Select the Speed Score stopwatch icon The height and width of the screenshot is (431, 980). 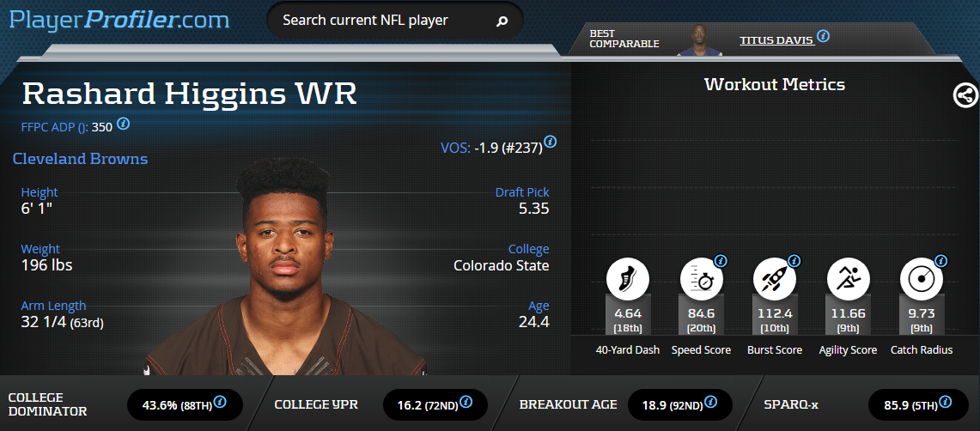(x=701, y=278)
